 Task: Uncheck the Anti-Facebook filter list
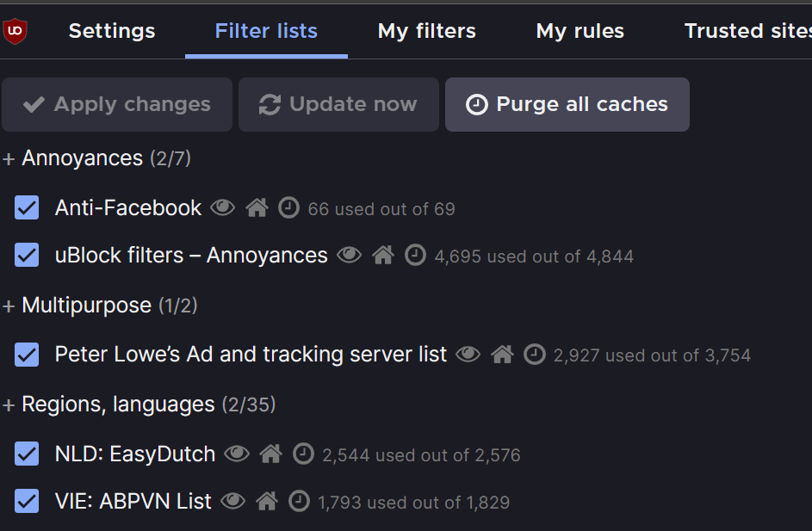[x=27, y=207]
